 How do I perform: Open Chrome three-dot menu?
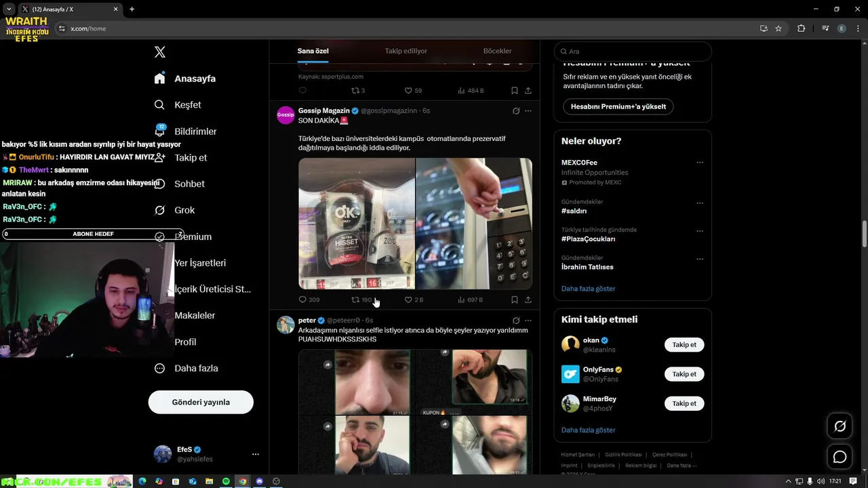(857, 28)
